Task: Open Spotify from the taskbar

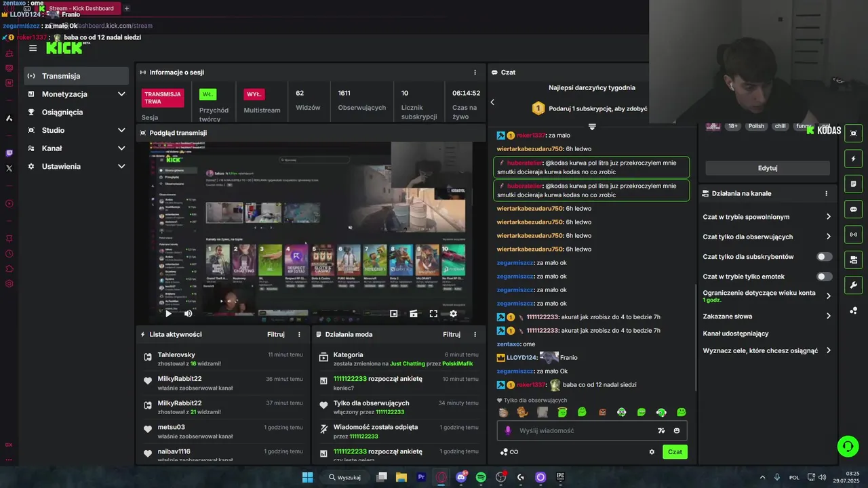Action: (481, 477)
